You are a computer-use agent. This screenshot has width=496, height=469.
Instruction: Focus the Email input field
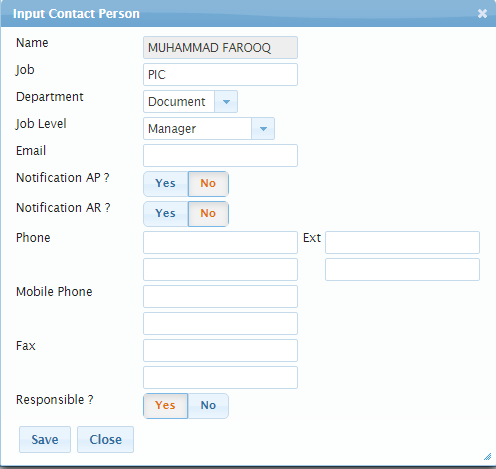[220, 155]
